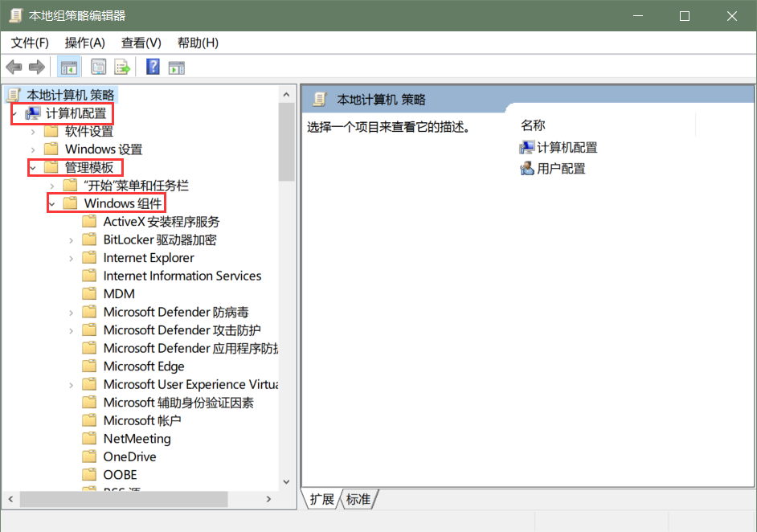Viewport: 757px width, 532px height.
Task: Click the Forward arrow toolbar icon
Action: click(x=37, y=68)
